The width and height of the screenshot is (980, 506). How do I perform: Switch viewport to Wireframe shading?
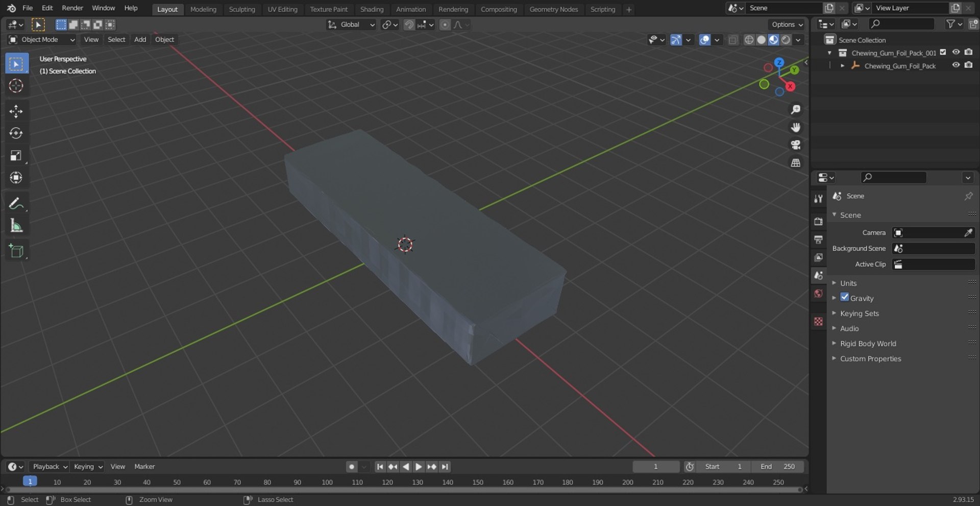(749, 40)
